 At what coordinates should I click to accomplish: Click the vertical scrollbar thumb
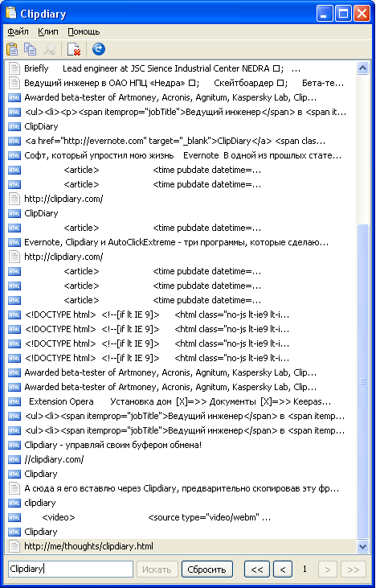coord(362,381)
